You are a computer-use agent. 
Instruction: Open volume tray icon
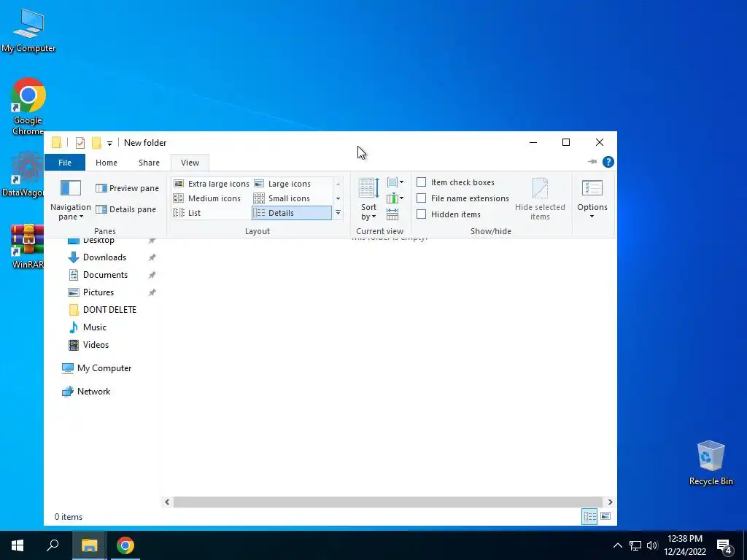tap(652, 545)
